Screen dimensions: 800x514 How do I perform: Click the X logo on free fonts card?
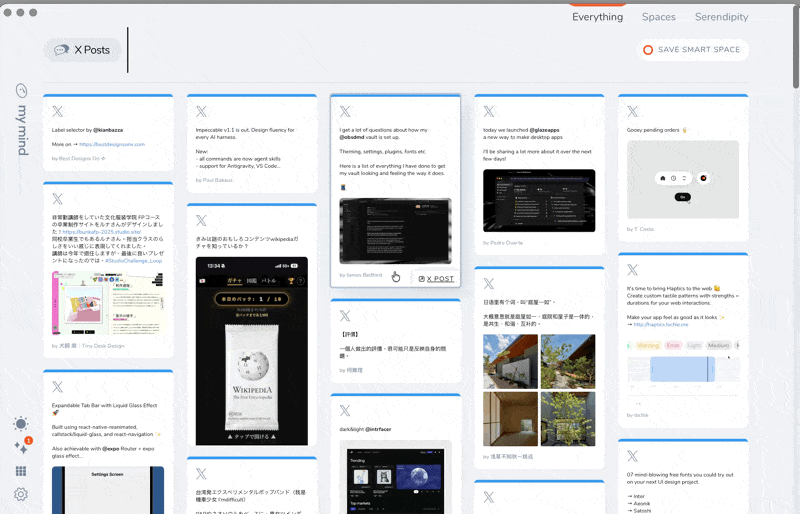tap(633, 456)
